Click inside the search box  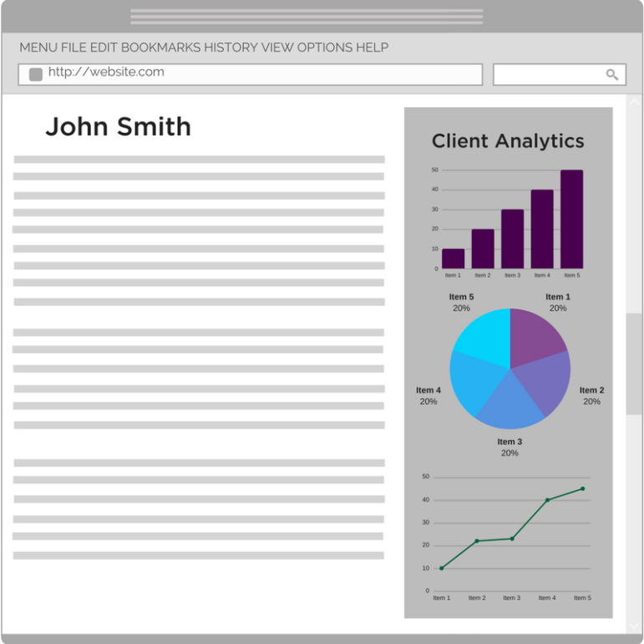coord(560,74)
